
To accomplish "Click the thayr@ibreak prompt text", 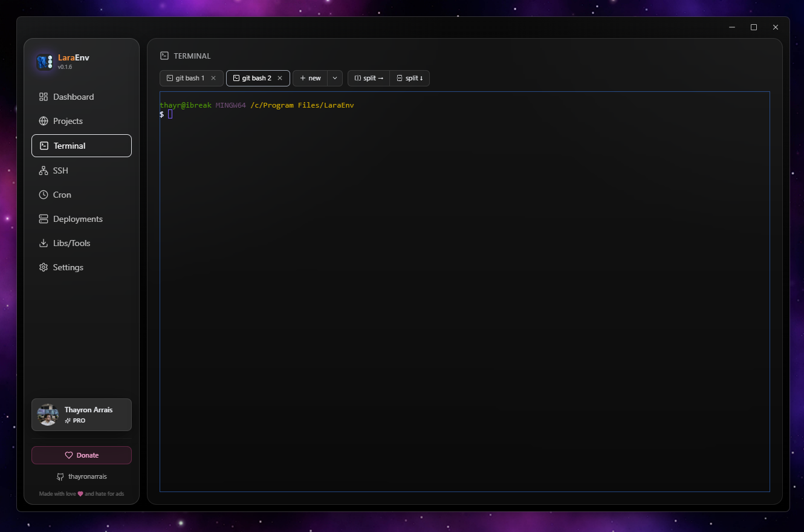I will coord(186,105).
